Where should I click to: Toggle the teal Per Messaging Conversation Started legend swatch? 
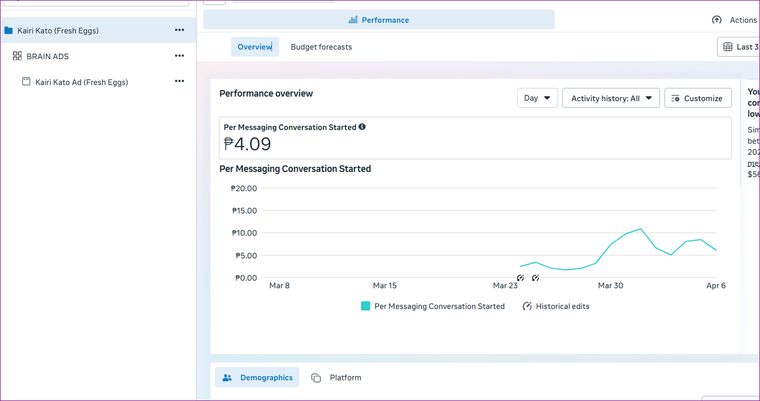[x=365, y=306]
